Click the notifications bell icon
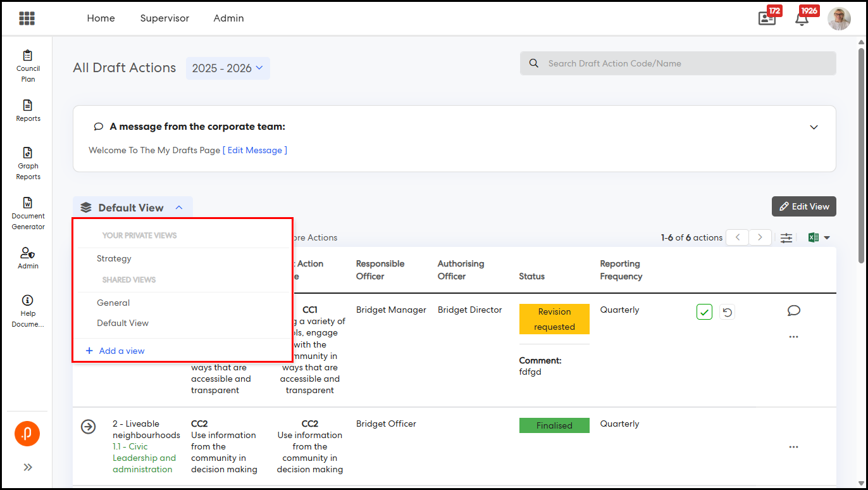 click(x=802, y=18)
